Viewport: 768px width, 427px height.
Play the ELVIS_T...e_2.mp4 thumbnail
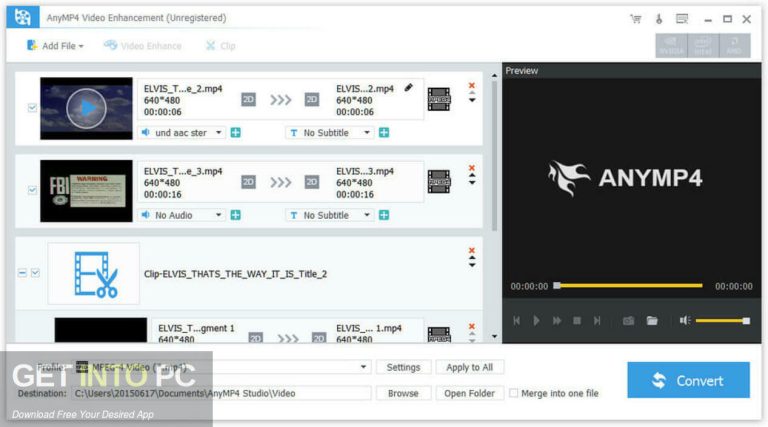click(86, 108)
